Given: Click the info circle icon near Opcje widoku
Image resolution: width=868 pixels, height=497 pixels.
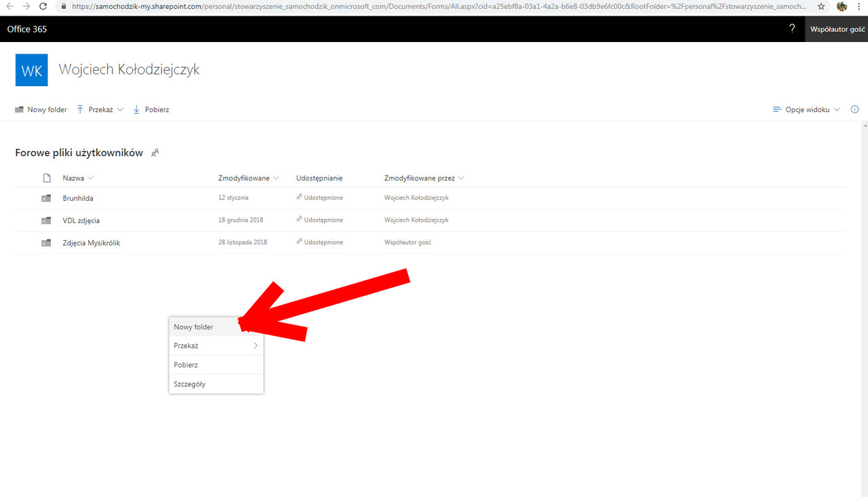Looking at the screenshot, I should [854, 108].
